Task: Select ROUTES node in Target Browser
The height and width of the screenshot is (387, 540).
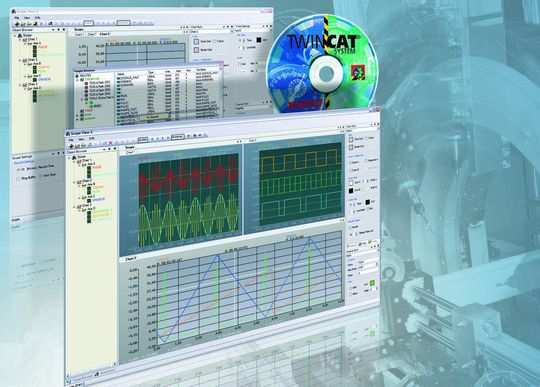Action: [83, 75]
